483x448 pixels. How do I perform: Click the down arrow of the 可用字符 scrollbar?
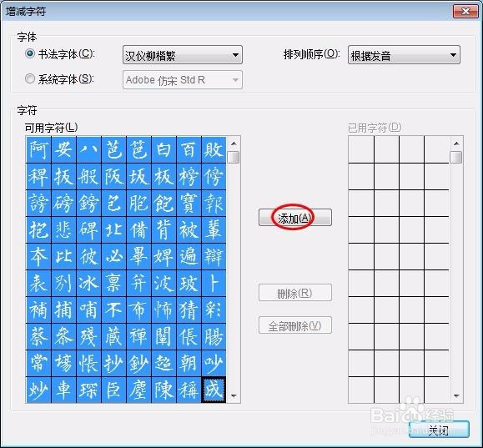tap(234, 395)
